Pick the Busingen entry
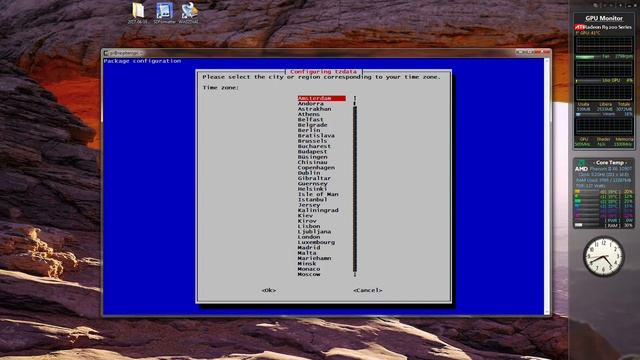Viewport: 640px width, 360px height. coord(312,157)
